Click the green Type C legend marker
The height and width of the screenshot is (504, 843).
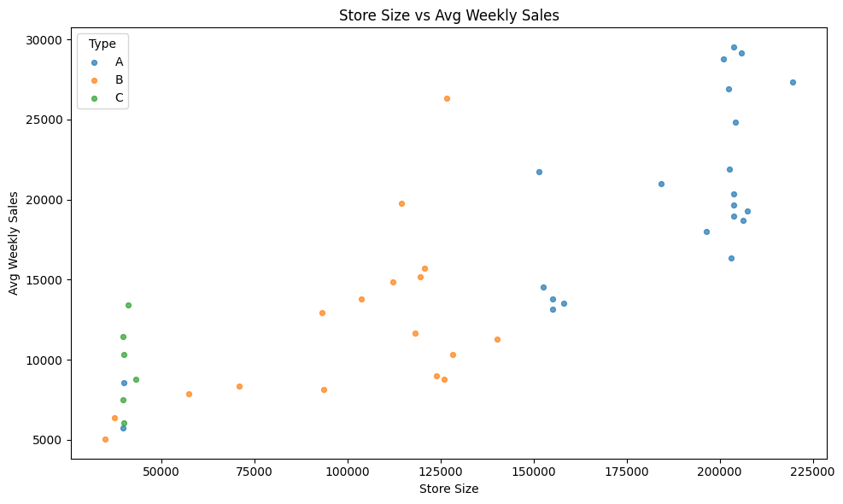[x=94, y=98]
